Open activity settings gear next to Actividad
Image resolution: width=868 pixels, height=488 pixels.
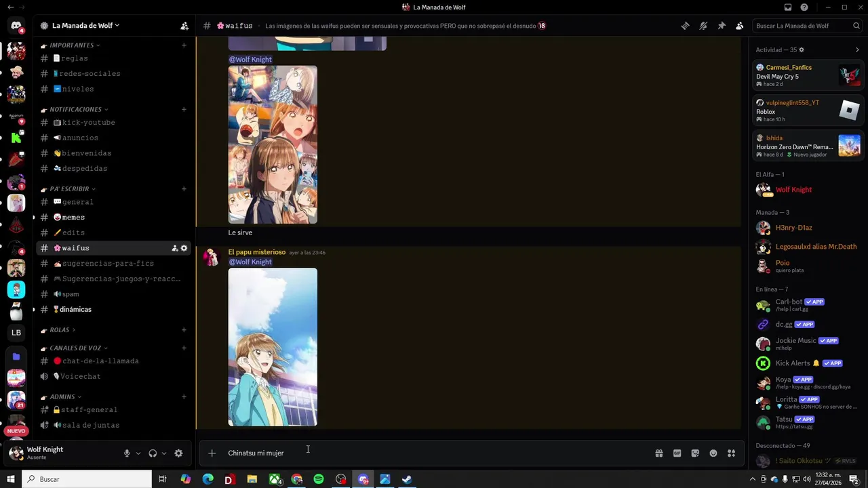pos(802,50)
